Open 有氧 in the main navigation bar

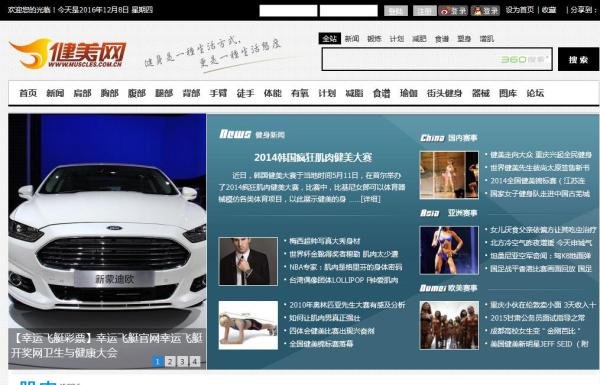tap(300, 93)
